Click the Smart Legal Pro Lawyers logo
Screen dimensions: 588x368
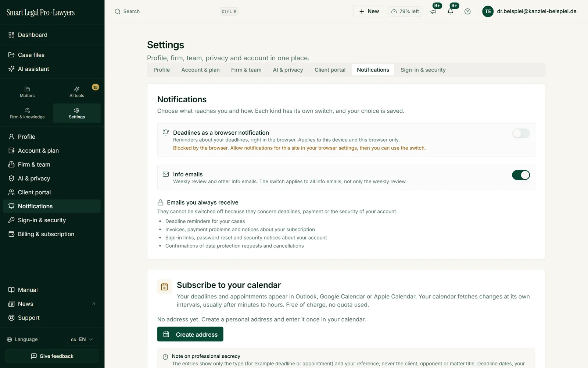point(40,13)
